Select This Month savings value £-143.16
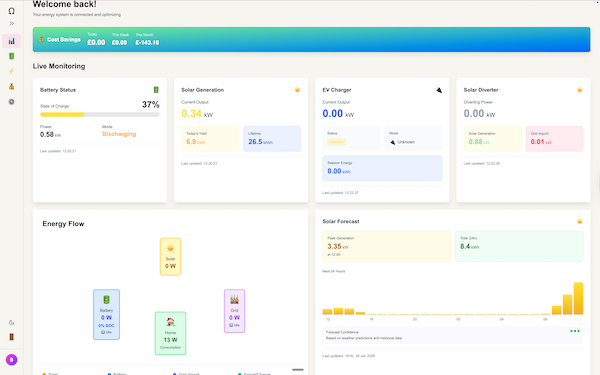 coord(147,42)
